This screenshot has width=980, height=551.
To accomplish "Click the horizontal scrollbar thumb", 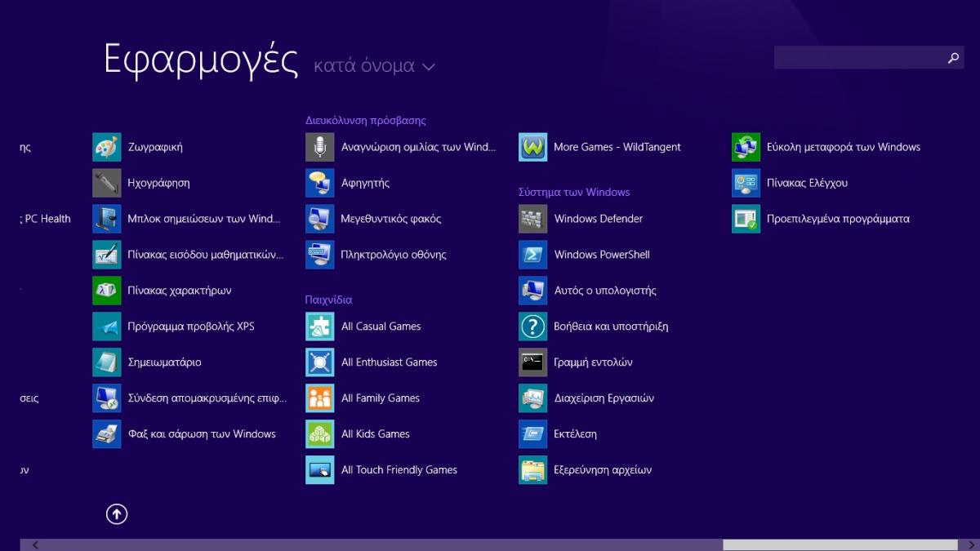I will pyautogui.click(x=840, y=544).
